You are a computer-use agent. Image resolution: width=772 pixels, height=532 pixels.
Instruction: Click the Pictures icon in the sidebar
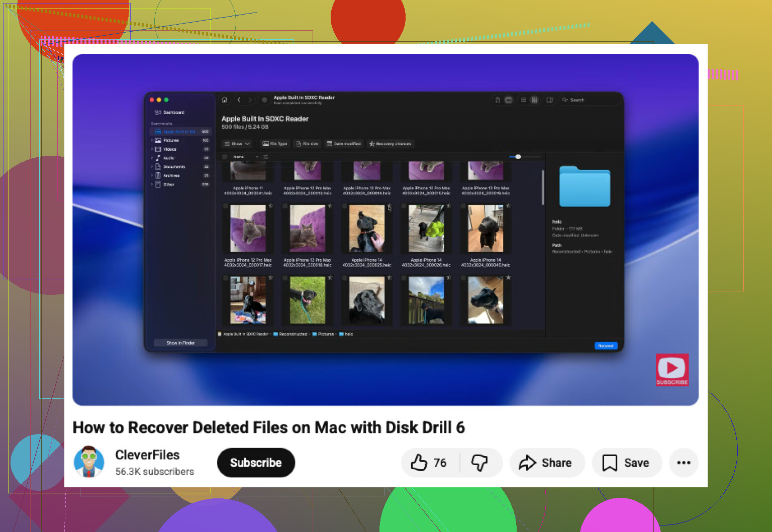point(158,141)
